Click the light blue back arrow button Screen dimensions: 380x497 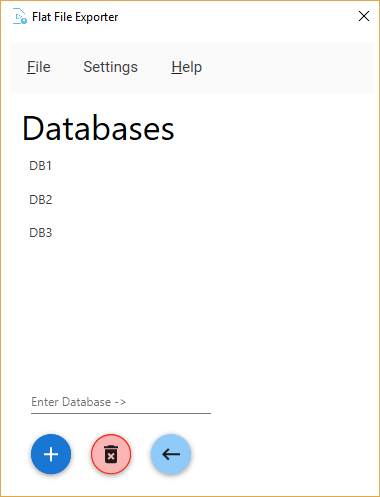pos(171,454)
